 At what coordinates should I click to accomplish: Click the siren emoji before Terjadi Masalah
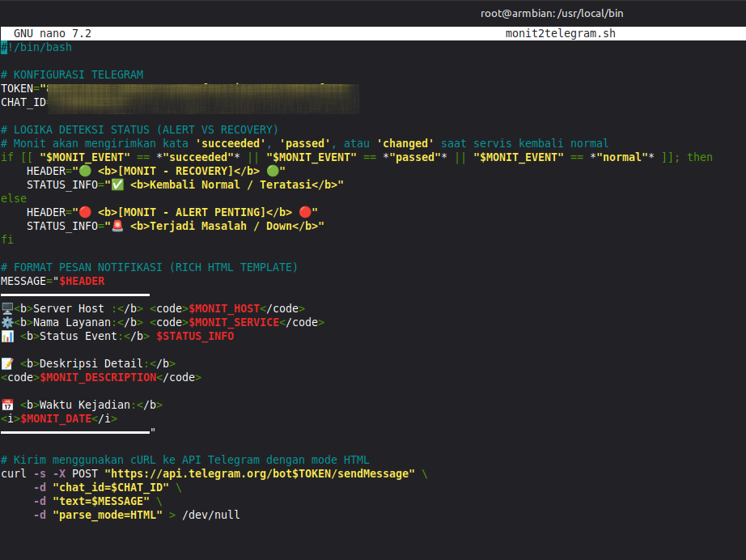click(x=117, y=226)
